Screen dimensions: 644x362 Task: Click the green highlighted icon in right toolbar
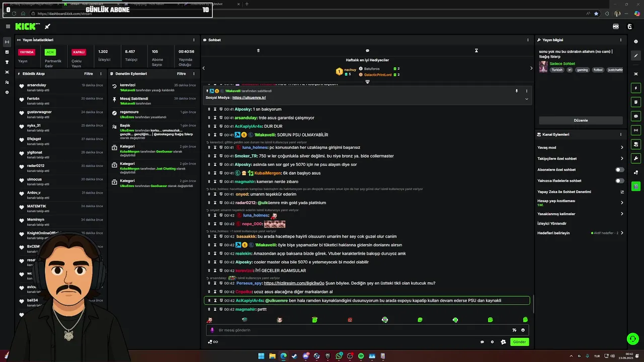pos(636,186)
